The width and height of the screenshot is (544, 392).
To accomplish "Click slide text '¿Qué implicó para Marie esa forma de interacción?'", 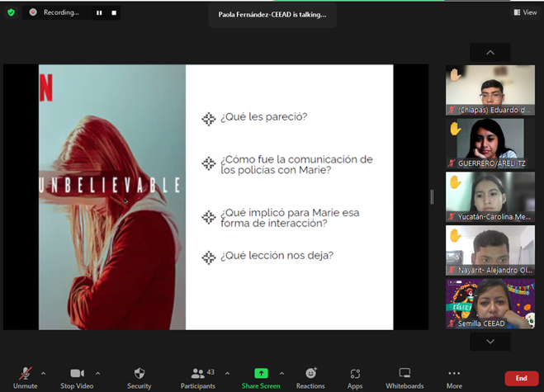I will (290, 218).
